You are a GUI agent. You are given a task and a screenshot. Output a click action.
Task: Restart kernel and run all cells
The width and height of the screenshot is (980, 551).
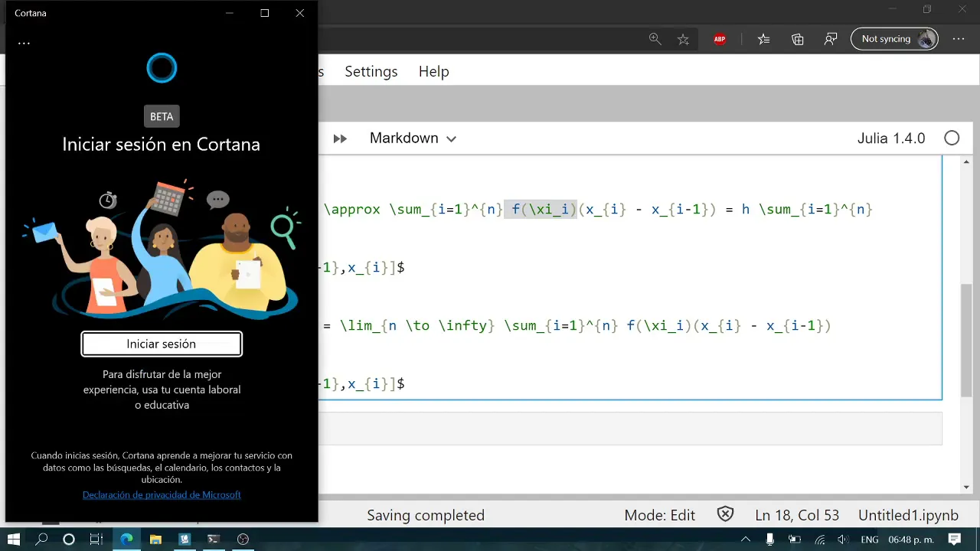tap(340, 139)
